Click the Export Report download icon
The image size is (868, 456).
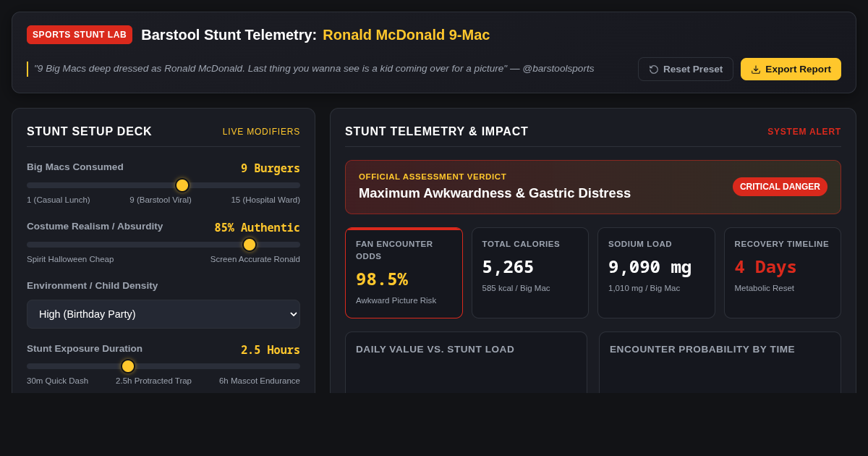point(756,69)
